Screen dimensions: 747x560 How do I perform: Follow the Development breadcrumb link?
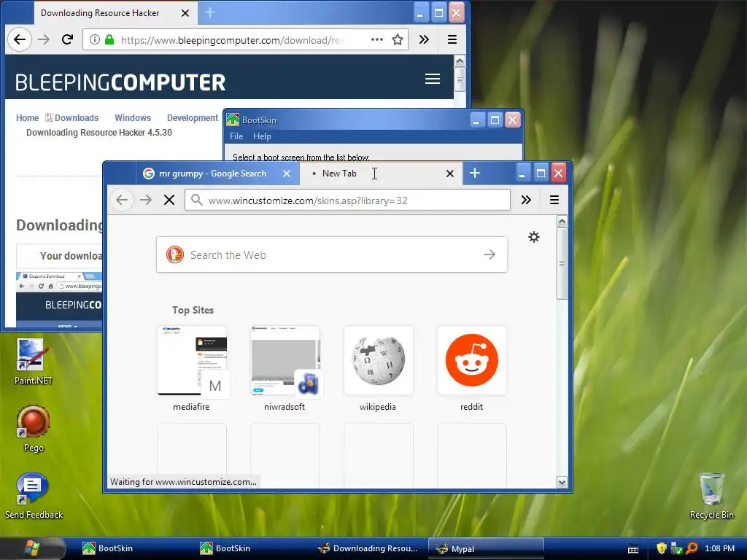(193, 117)
